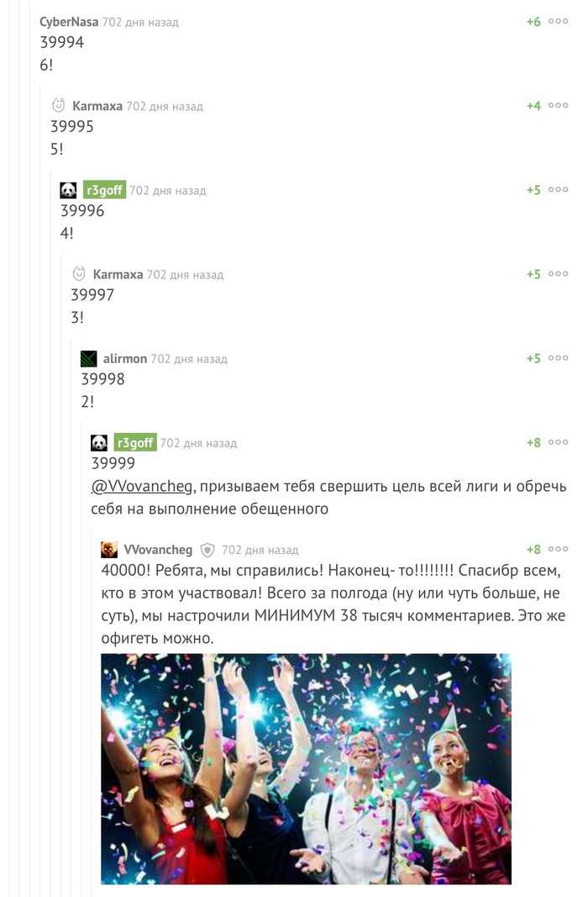Click alirmon's green avatar icon
The height and width of the screenshot is (897, 588).
coord(88,359)
